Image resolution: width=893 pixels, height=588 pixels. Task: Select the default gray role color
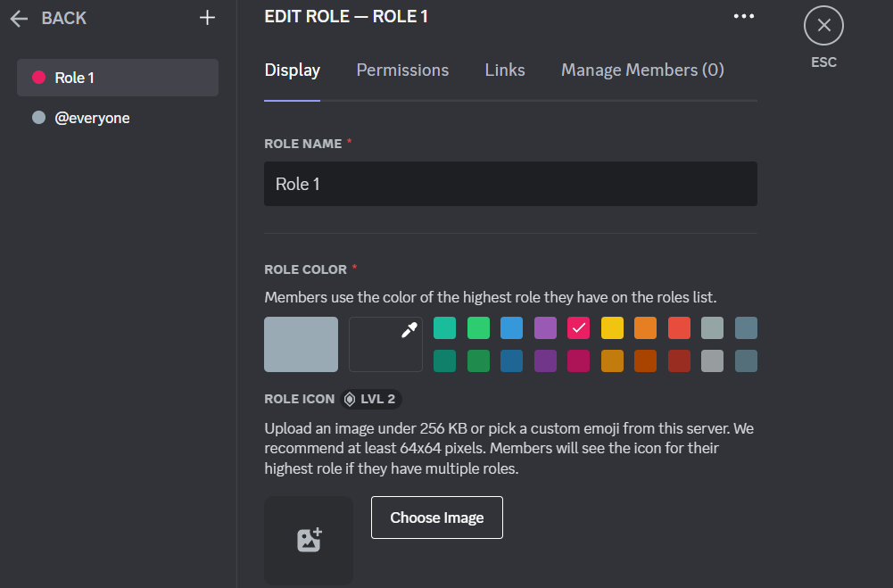pos(301,344)
